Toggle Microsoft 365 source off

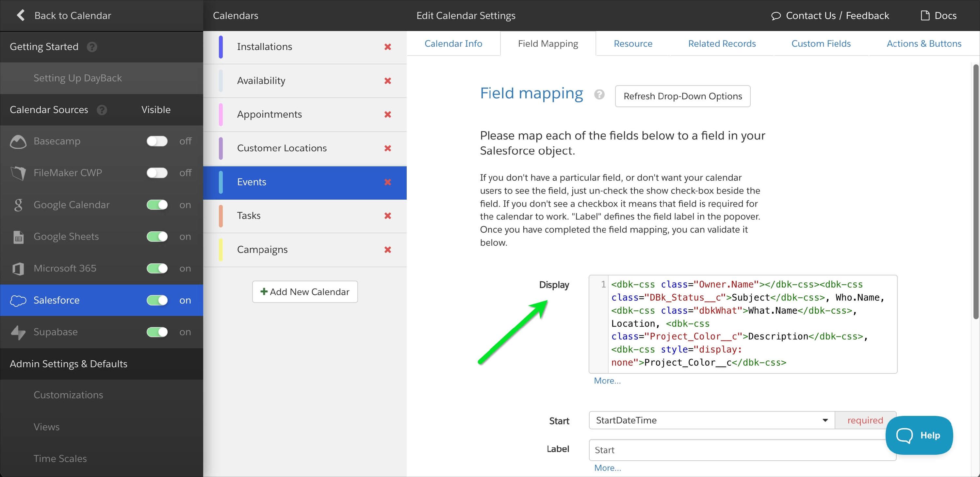click(x=157, y=268)
